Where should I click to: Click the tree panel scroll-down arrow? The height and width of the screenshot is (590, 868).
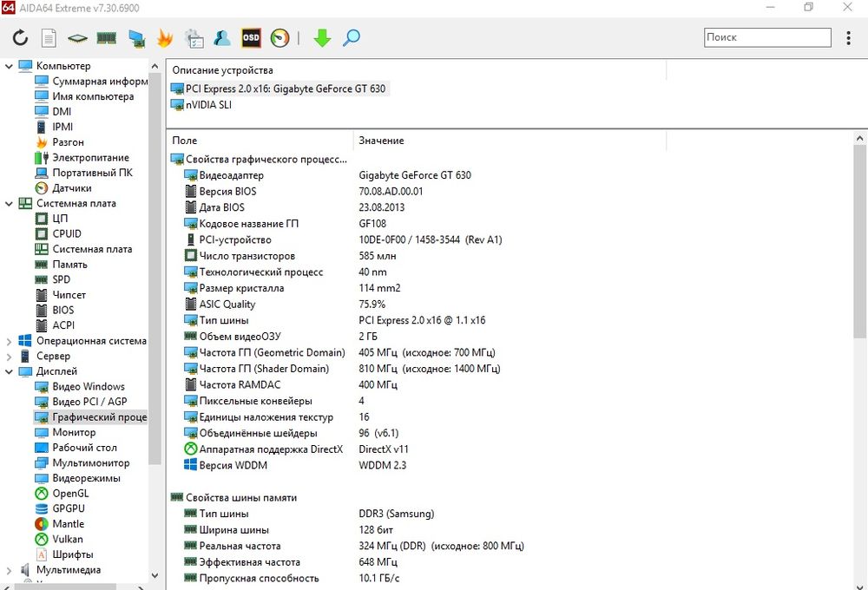pyautogui.click(x=155, y=575)
